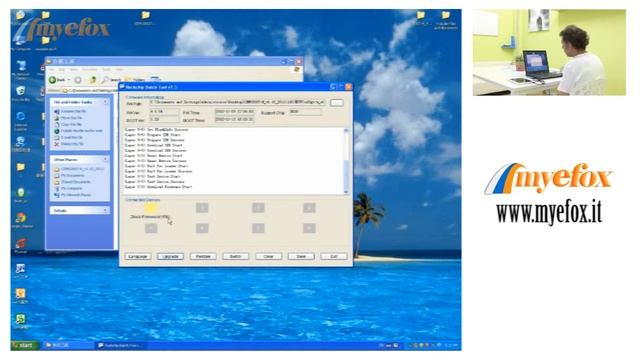Screen dimensions: 640x360
Task: Open Tools menu in Explorer window
Action: (107, 70)
